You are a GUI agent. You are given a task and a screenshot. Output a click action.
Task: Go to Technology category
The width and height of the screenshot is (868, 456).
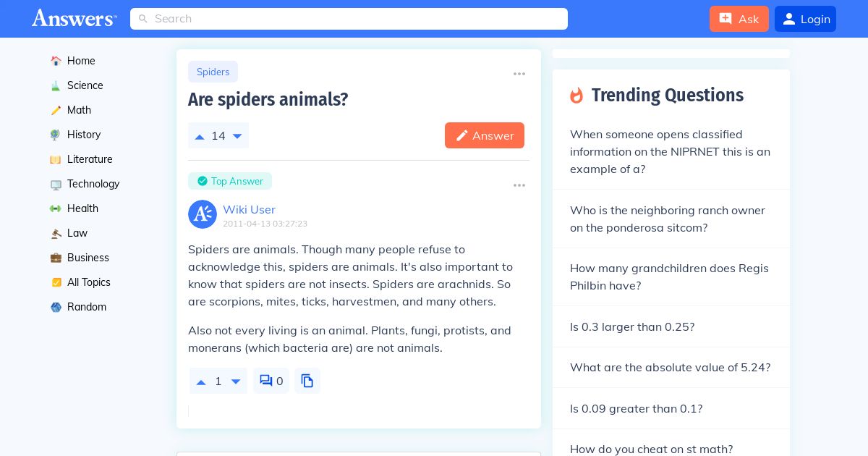click(x=93, y=184)
